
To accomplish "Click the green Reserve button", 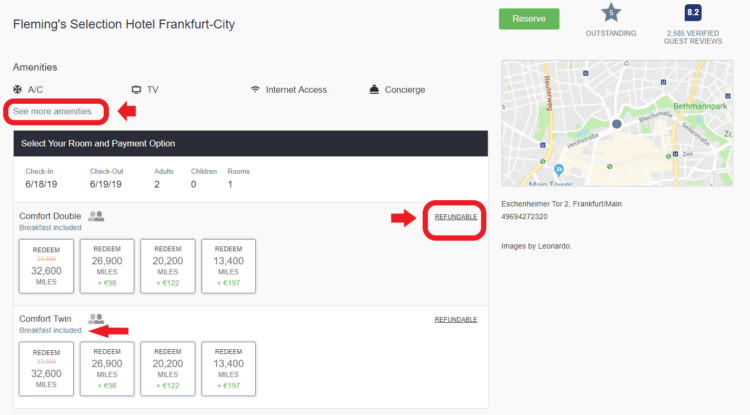I will [x=529, y=19].
